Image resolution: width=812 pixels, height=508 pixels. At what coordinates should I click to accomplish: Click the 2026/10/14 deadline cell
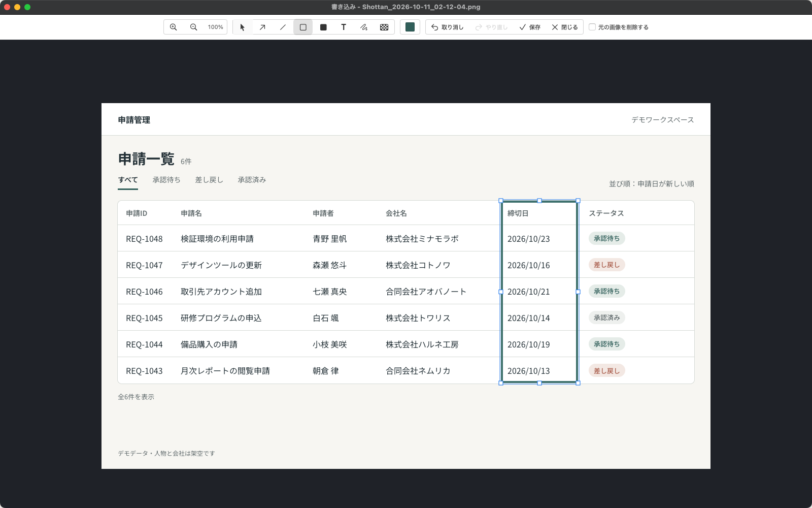click(528, 318)
